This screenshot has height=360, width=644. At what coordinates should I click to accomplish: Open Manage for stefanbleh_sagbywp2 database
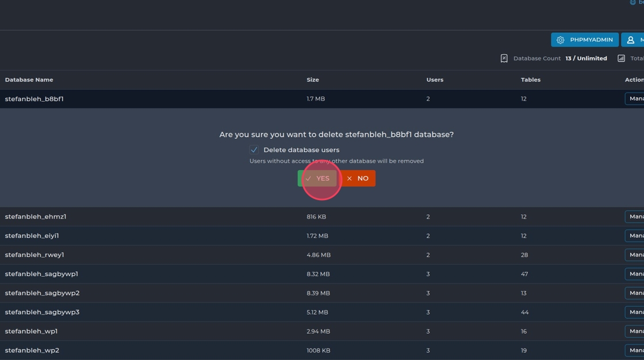pyautogui.click(x=635, y=293)
